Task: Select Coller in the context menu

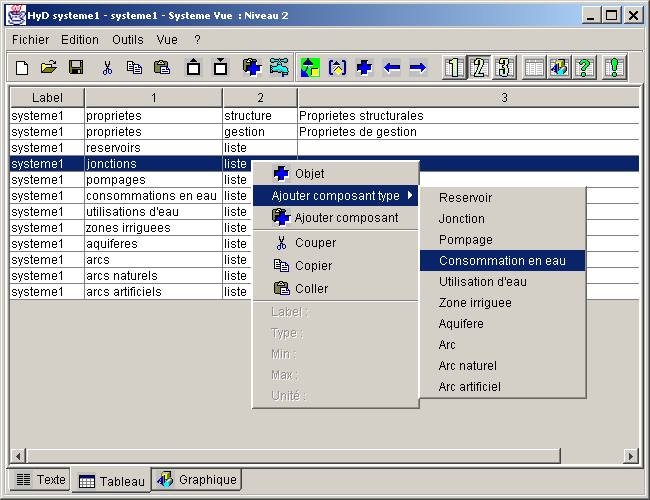Action: [336, 289]
